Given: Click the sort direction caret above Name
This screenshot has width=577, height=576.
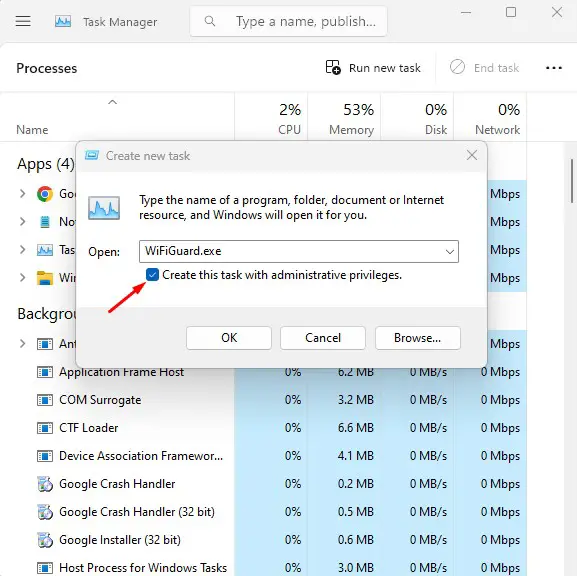Looking at the screenshot, I should (113, 102).
